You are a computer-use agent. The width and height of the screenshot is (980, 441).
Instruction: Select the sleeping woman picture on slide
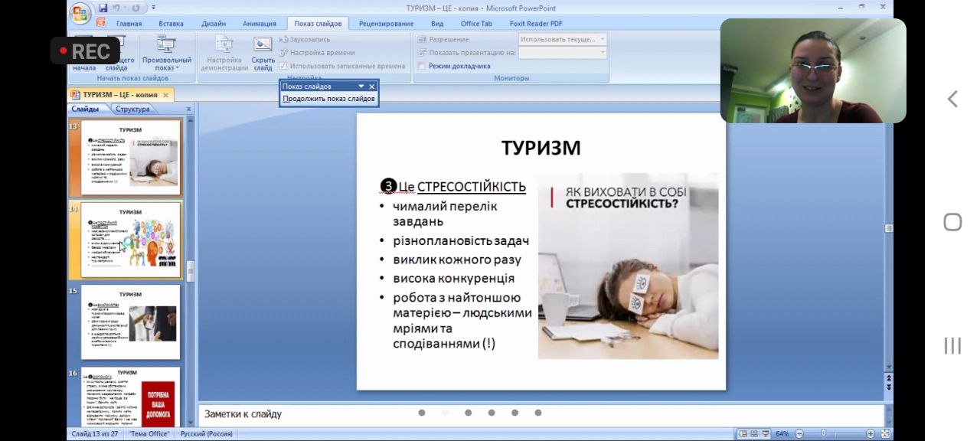(x=628, y=266)
